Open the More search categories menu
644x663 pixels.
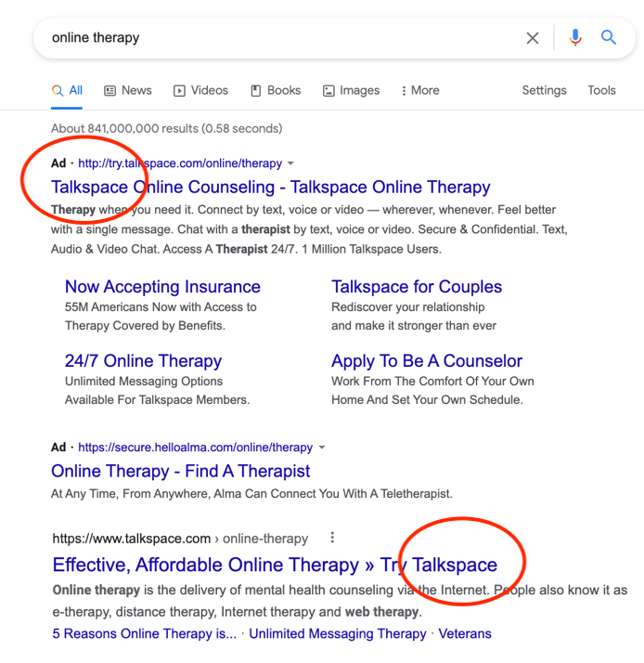pos(420,90)
